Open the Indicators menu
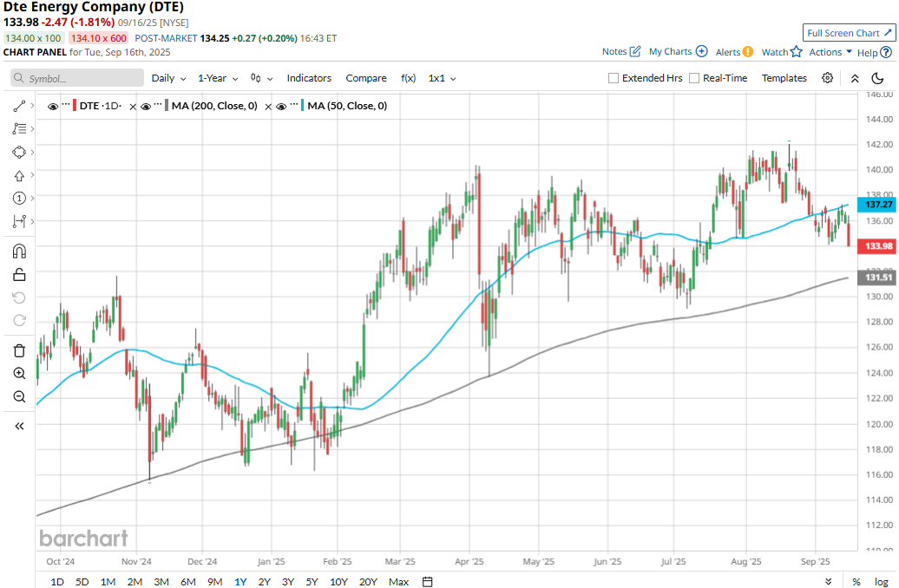 [x=309, y=78]
